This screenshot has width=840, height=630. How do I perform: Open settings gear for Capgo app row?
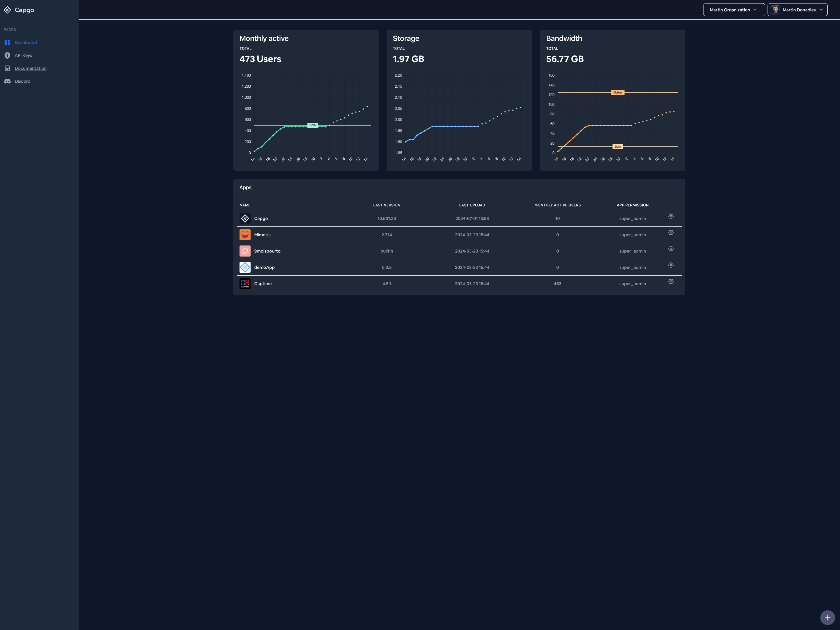click(x=671, y=216)
